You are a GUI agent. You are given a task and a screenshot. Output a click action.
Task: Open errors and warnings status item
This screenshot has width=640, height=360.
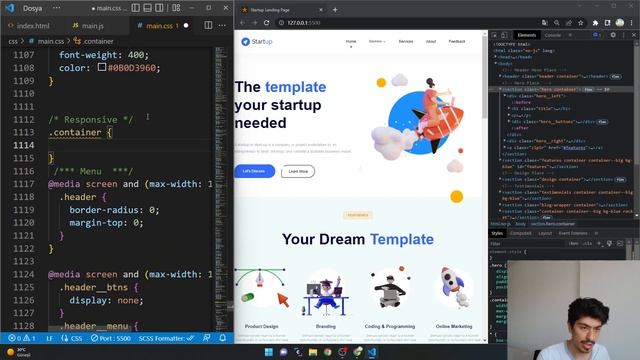pyautogui.click(x=22, y=338)
